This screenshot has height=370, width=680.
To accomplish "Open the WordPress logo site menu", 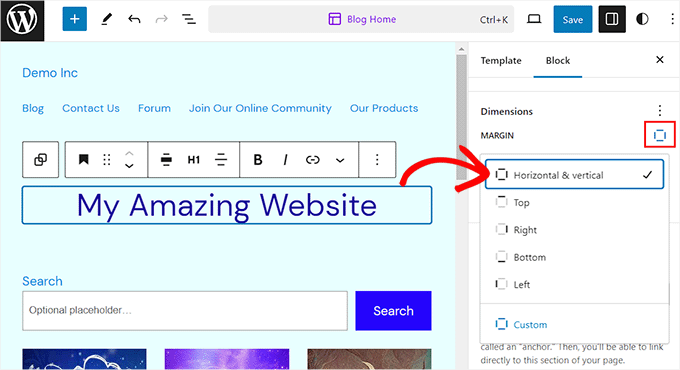I will [x=22, y=20].
